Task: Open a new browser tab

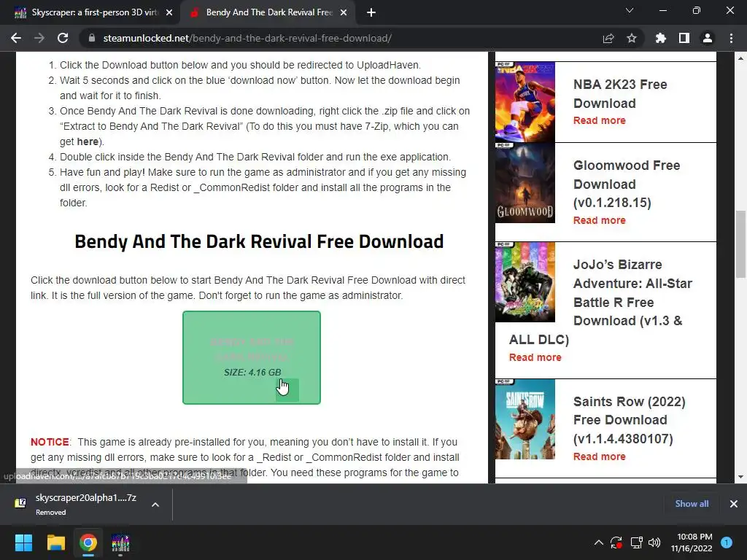Action: point(371,13)
